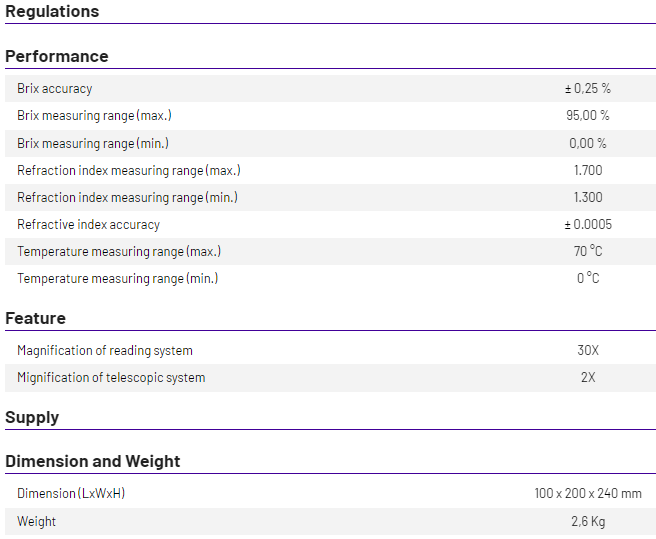Expand the Regulations section heading
The width and height of the screenshot is (656, 539).
pyautogui.click(x=52, y=11)
